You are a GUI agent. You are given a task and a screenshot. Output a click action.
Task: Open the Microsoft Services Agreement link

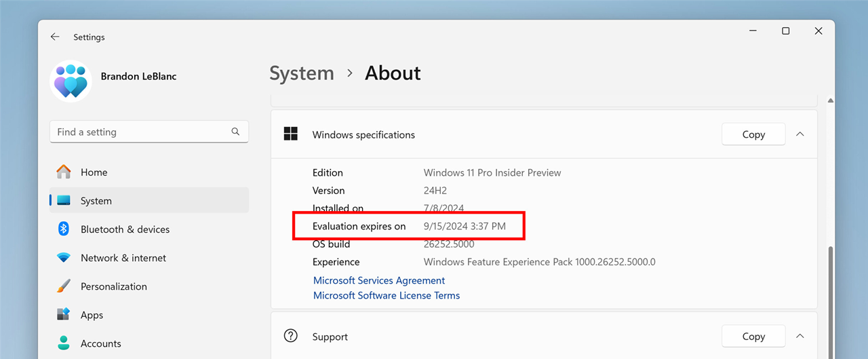coord(379,280)
